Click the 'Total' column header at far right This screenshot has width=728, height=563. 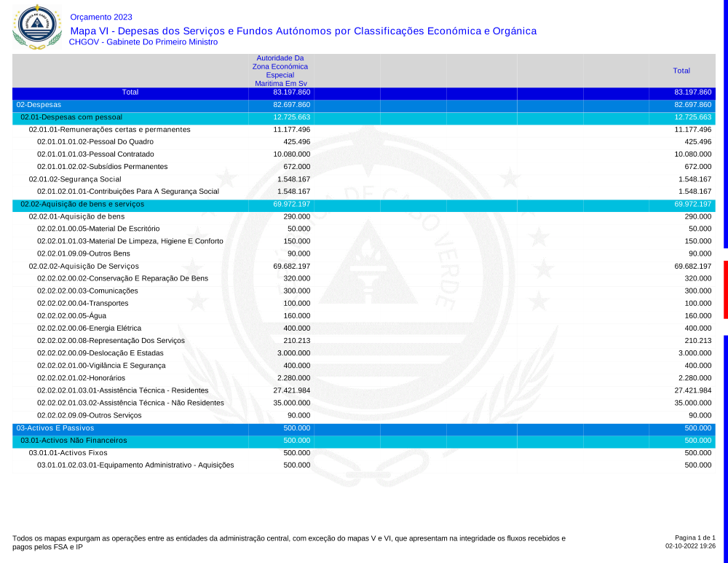681,71
